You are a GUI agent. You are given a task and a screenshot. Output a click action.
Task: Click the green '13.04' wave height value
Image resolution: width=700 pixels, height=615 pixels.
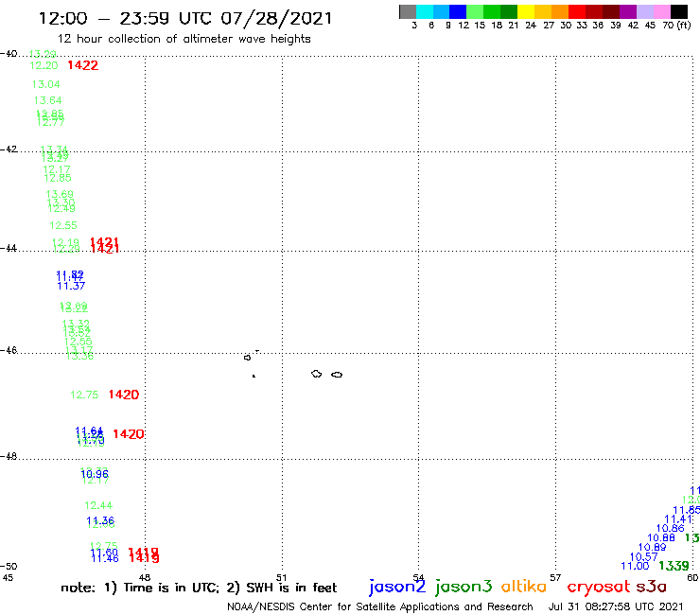coord(46,84)
